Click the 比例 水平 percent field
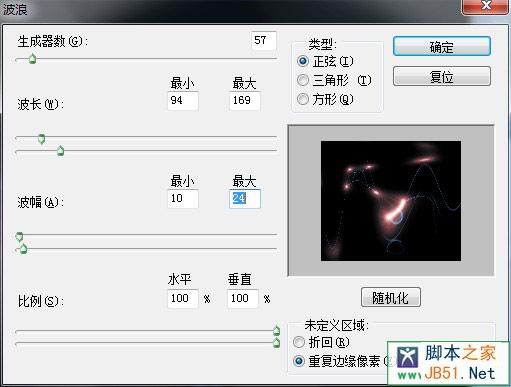 [183, 298]
